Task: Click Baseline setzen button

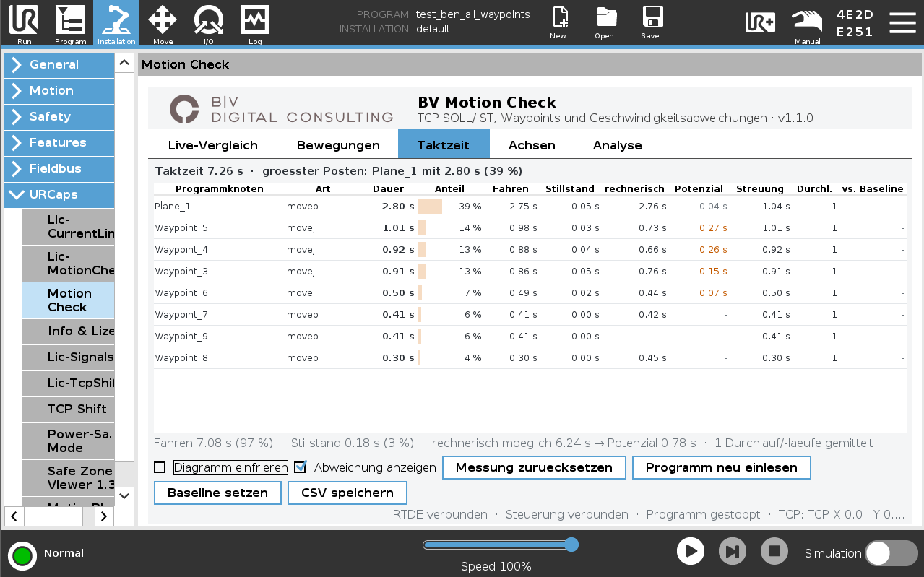Action: pyautogui.click(x=217, y=493)
